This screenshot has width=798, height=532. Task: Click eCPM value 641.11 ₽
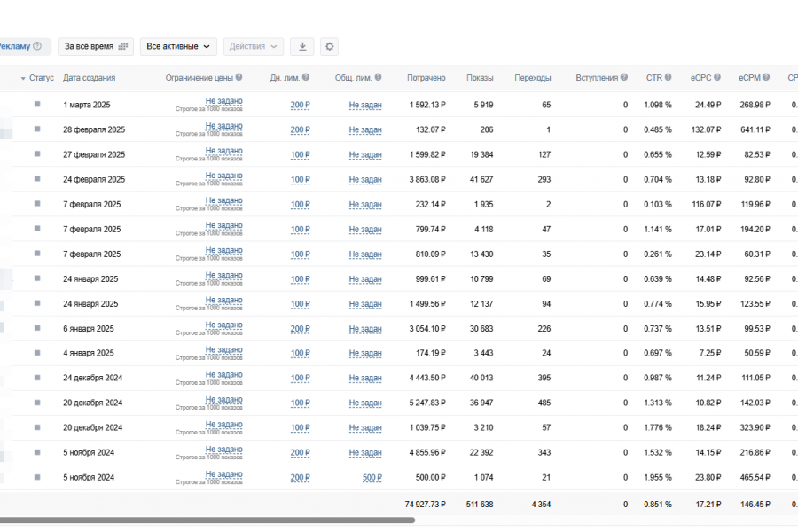(755, 129)
